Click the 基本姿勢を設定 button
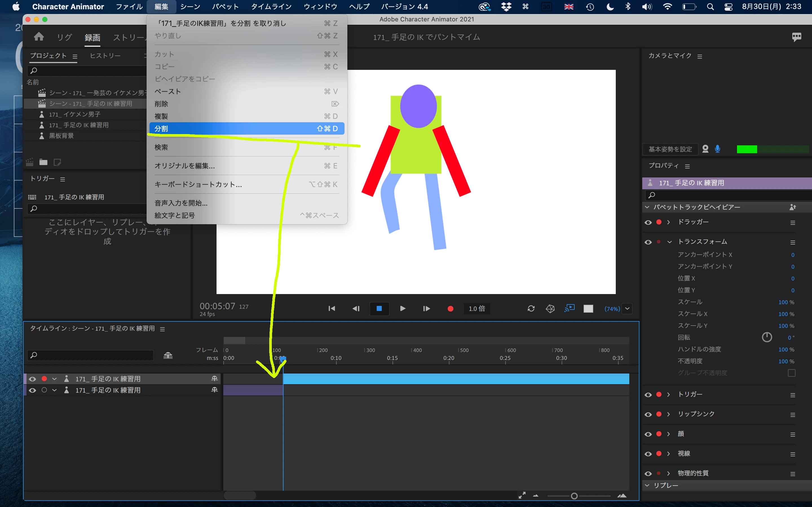 (x=670, y=149)
